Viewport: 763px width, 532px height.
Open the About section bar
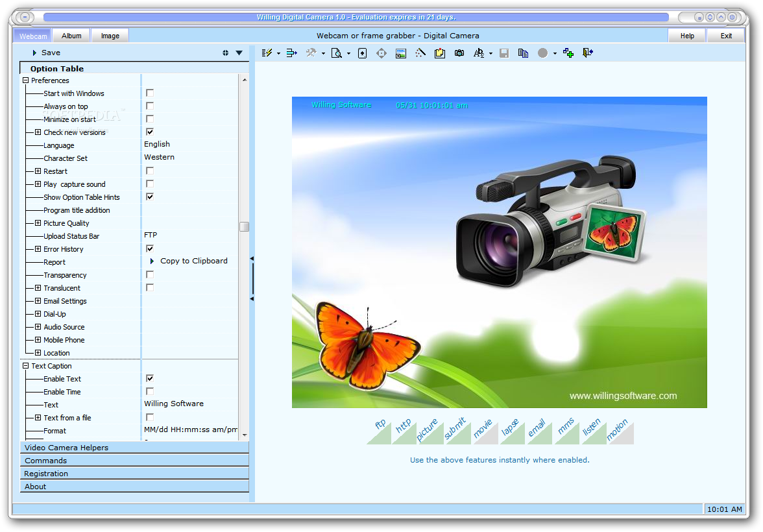(x=134, y=486)
